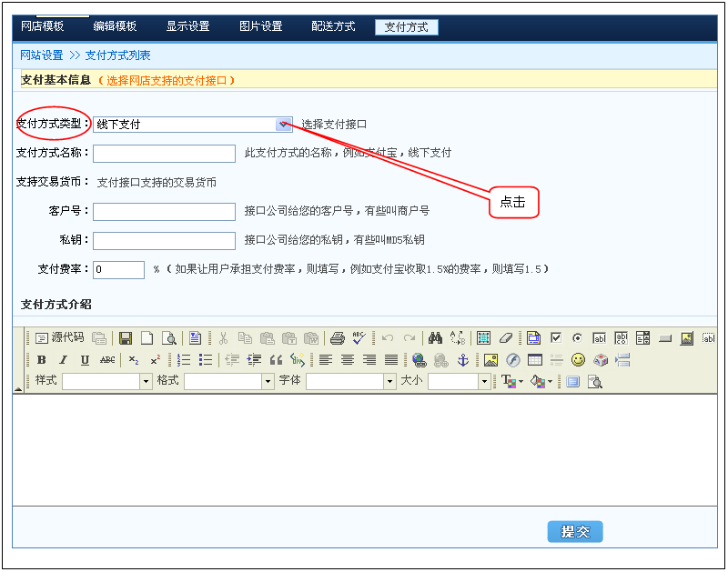
Task: Toggle Italic formatting
Action: (x=63, y=360)
